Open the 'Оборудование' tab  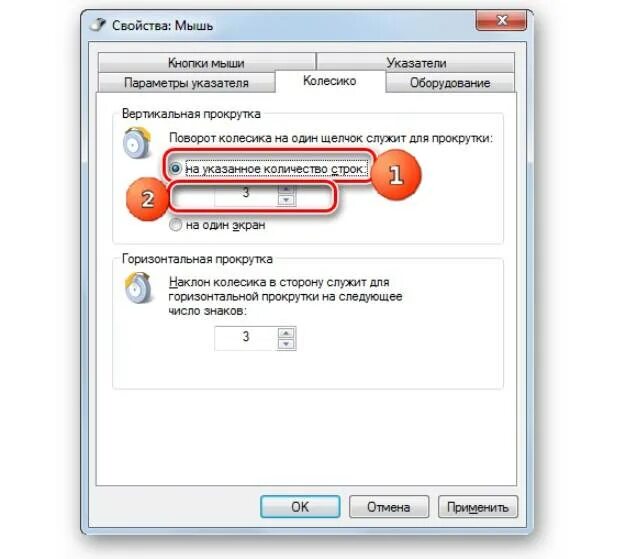[x=450, y=83]
